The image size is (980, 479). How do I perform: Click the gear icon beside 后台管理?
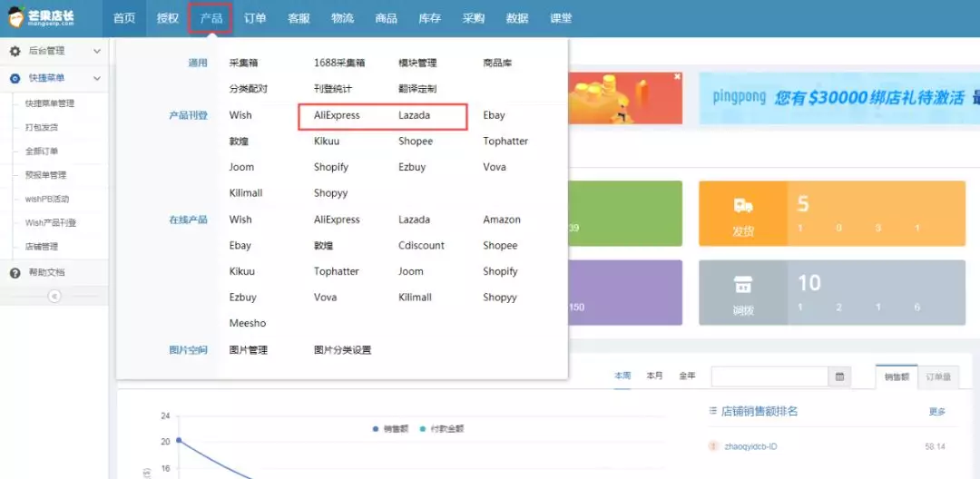point(15,52)
